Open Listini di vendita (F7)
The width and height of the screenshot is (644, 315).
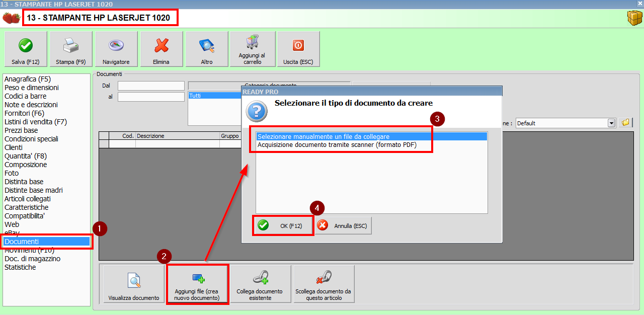[x=36, y=122]
